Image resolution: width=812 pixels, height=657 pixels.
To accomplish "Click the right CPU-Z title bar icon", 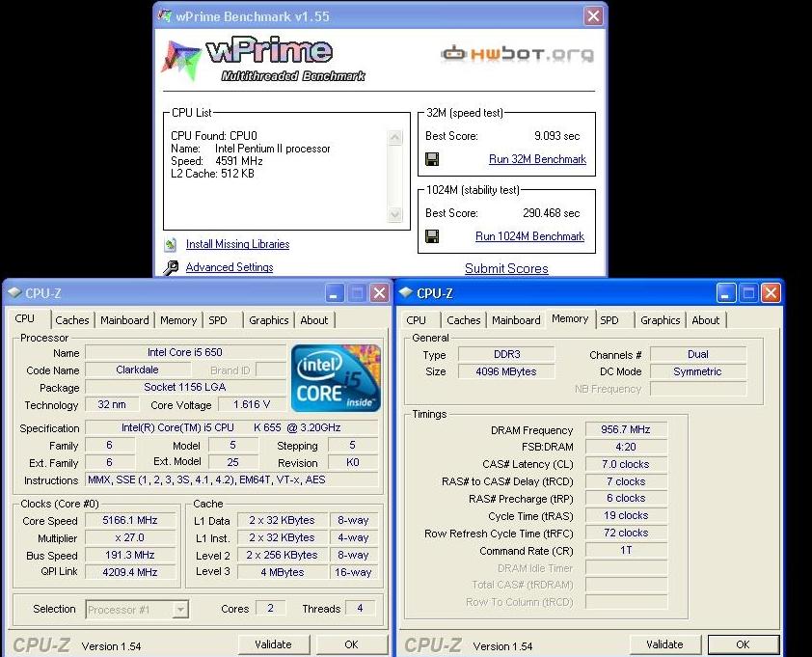I will [x=406, y=292].
